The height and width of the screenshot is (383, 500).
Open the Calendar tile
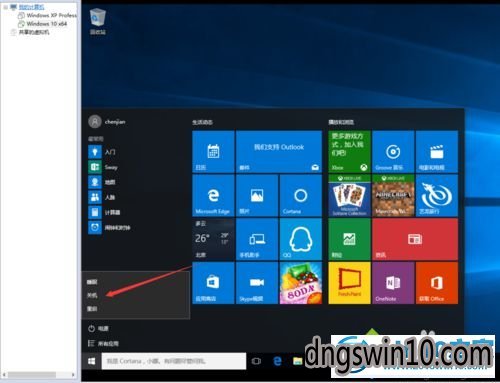click(x=213, y=152)
